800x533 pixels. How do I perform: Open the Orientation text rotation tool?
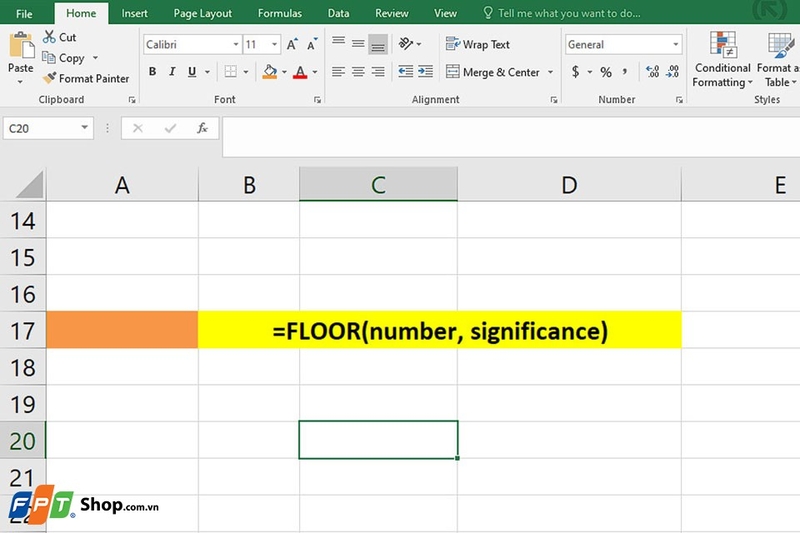tap(406, 44)
